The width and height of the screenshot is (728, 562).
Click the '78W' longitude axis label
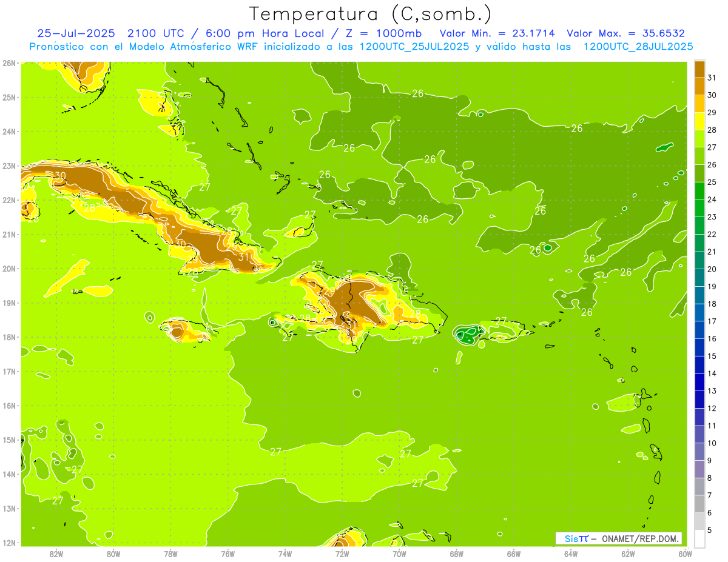tap(170, 554)
